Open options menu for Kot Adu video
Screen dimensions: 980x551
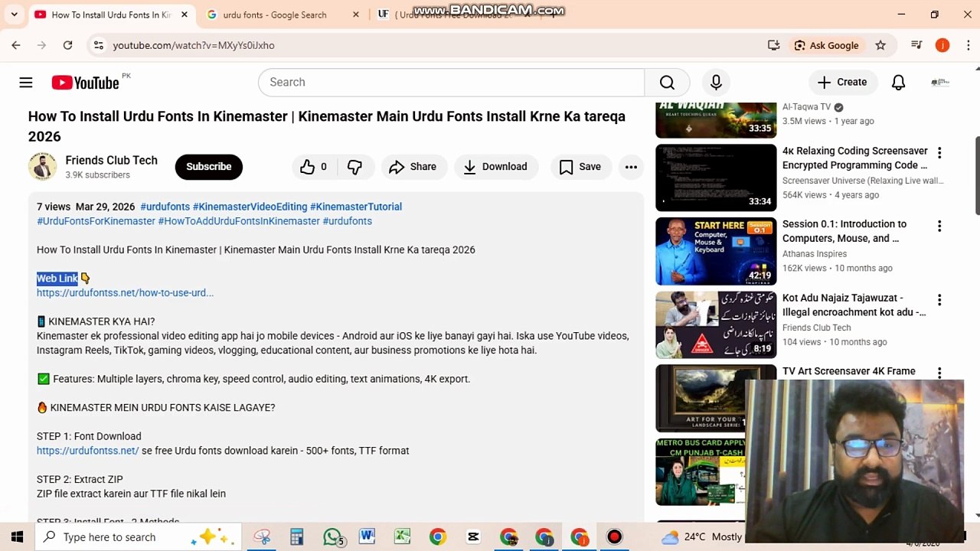(x=939, y=300)
